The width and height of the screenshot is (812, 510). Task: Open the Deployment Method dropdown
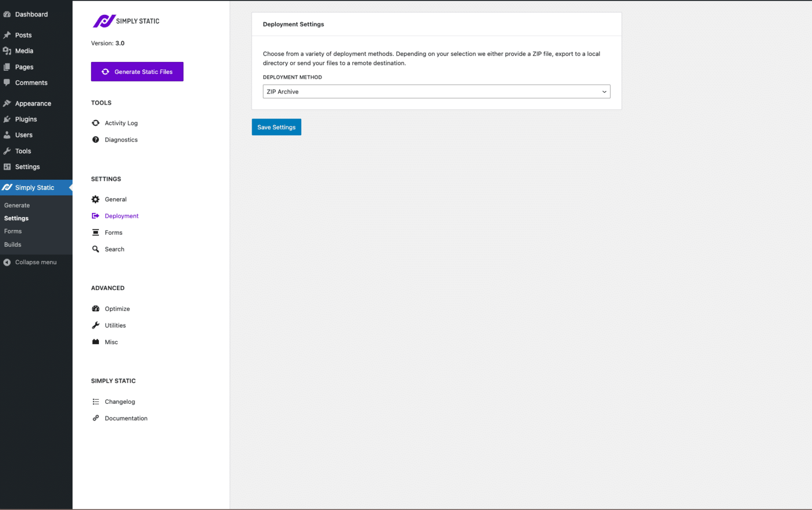point(436,91)
